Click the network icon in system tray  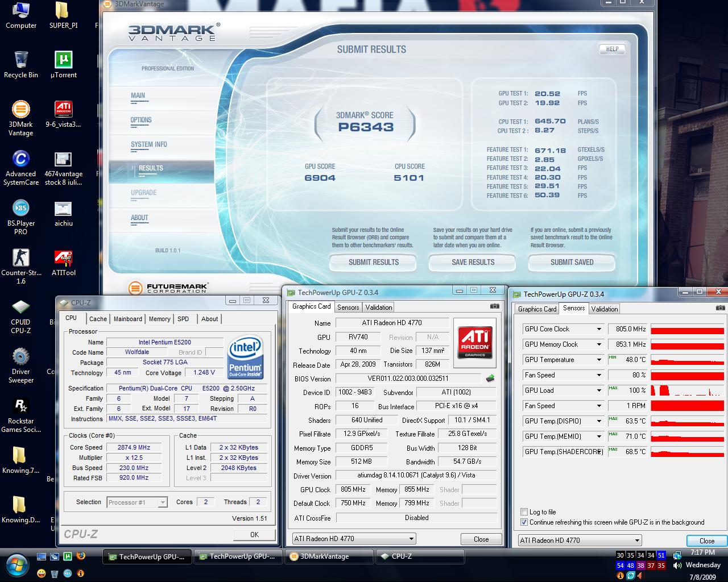click(677, 555)
